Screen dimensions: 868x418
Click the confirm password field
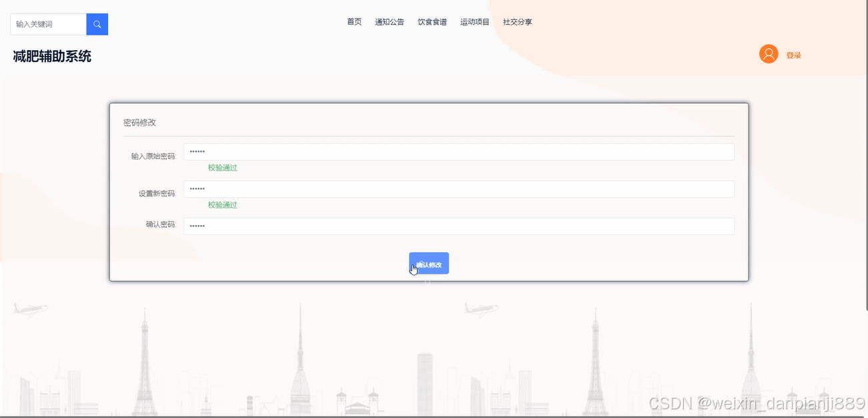[x=459, y=226]
